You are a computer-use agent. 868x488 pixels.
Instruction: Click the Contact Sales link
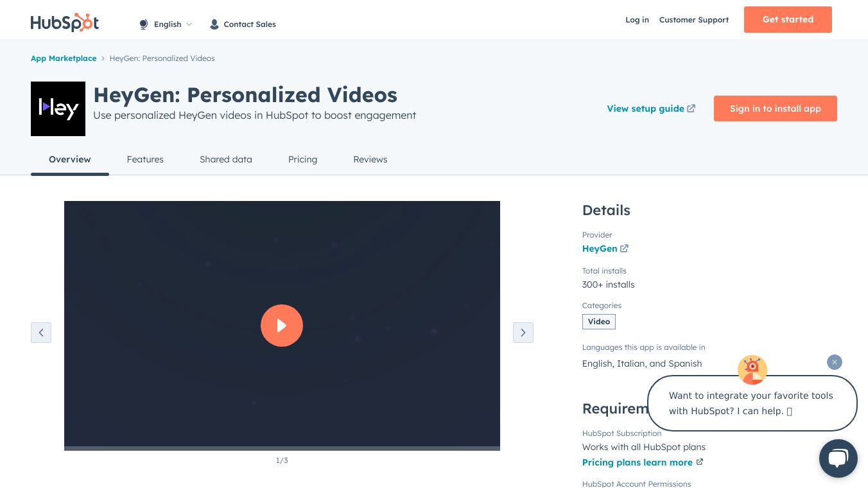click(243, 24)
